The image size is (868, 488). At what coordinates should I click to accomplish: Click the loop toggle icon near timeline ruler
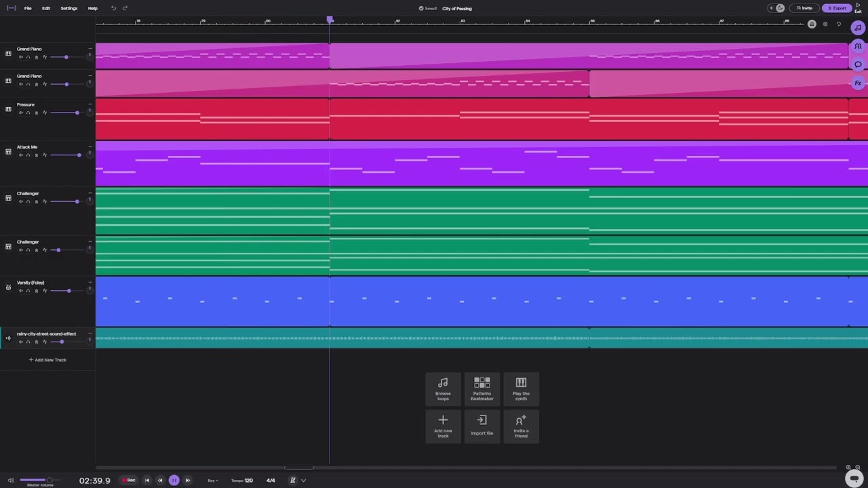pyautogui.click(x=839, y=24)
